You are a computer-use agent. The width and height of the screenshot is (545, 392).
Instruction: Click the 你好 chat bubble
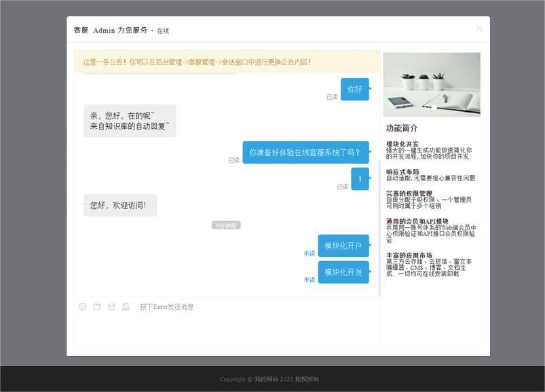pyautogui.click(x=356, y=88)
